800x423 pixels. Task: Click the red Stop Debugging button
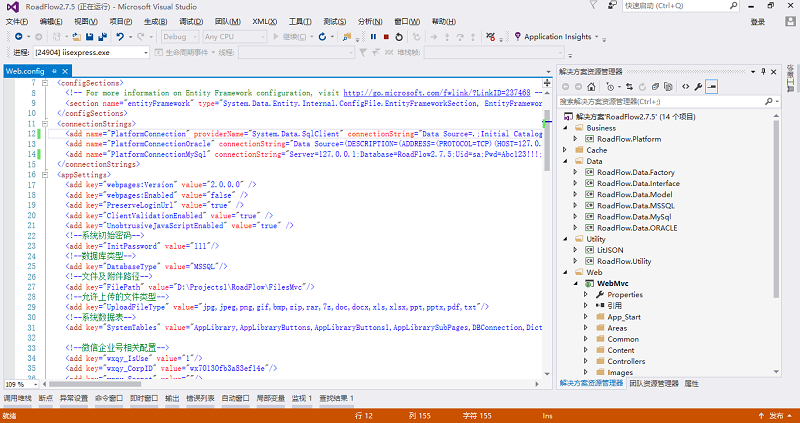coord(386,37)
